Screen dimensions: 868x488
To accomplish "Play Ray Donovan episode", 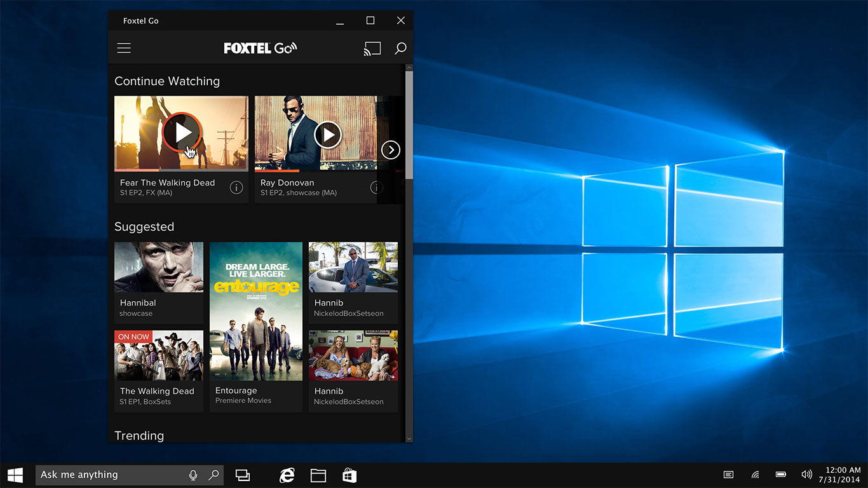I will (x=328, y=135).
